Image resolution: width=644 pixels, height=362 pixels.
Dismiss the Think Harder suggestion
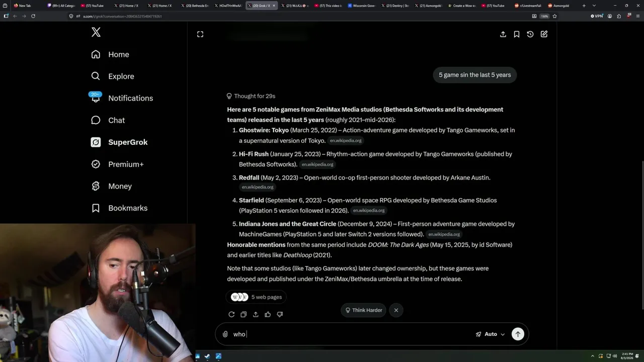396,310
